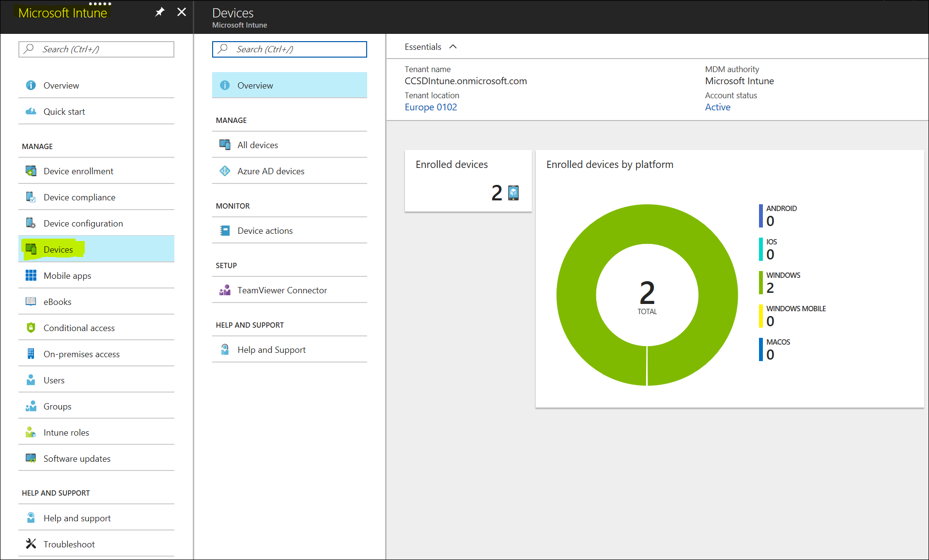Click the Software updates icon

(31, 458)
